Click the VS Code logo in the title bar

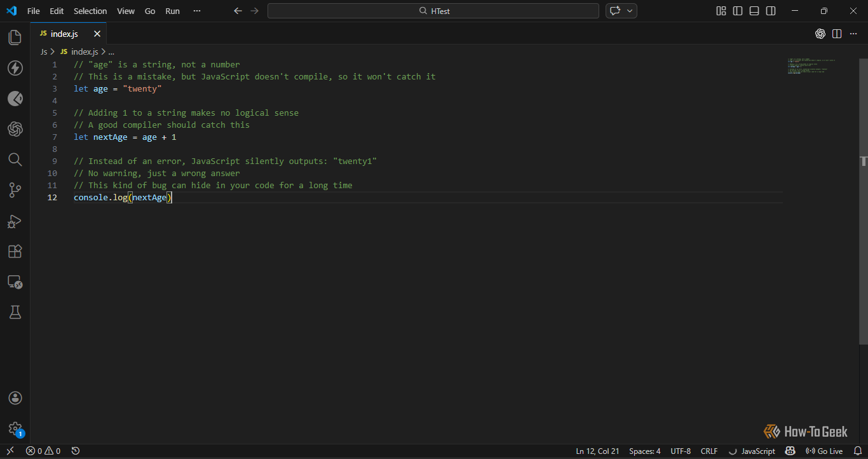tap(11, 11)
